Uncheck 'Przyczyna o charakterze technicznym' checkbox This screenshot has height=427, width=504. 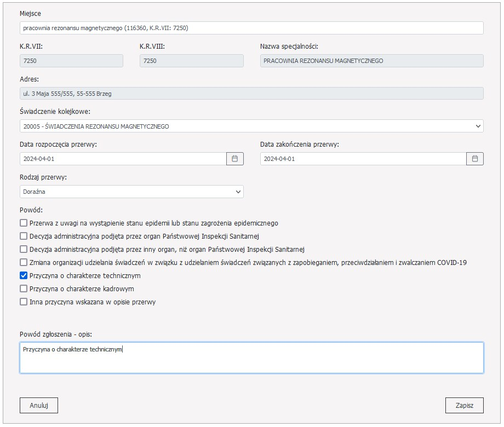pyautogui.click(x=24, y=276)
